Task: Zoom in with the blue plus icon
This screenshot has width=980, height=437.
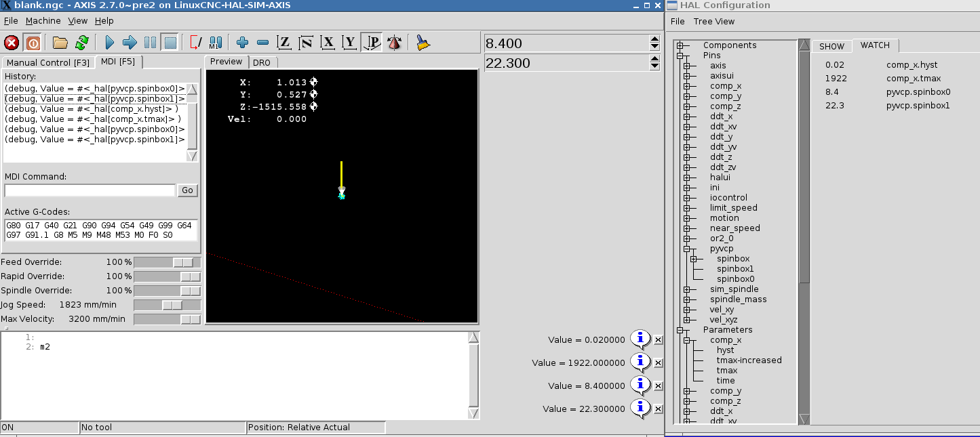Action: (242, 43)
